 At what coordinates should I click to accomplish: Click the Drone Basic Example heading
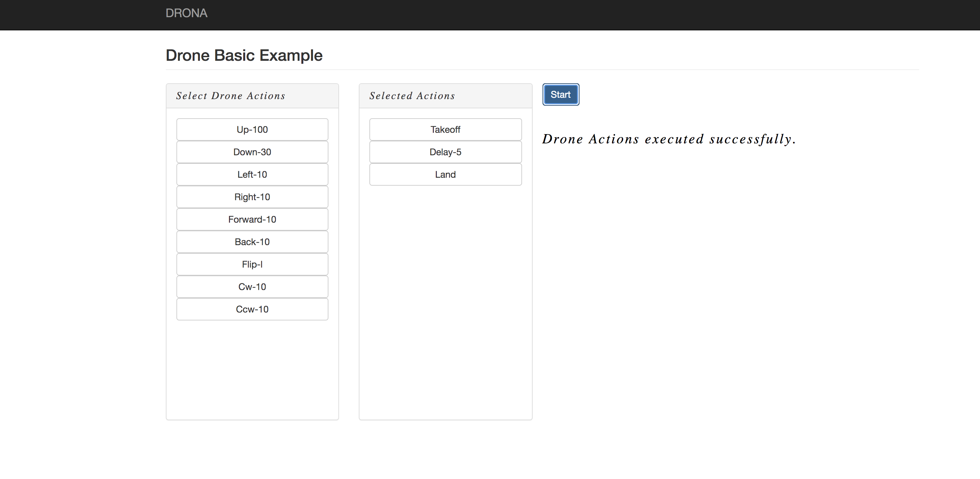(x=244, y=55)
